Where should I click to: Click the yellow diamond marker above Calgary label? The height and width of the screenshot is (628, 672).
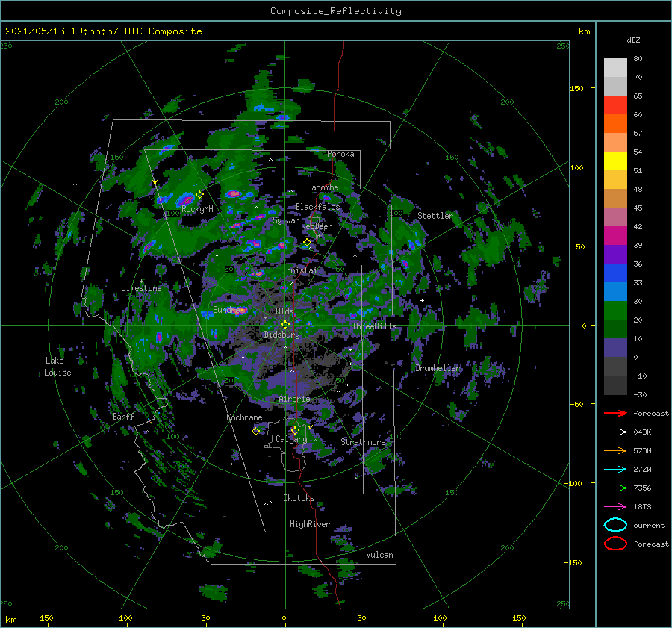point(295,430)
